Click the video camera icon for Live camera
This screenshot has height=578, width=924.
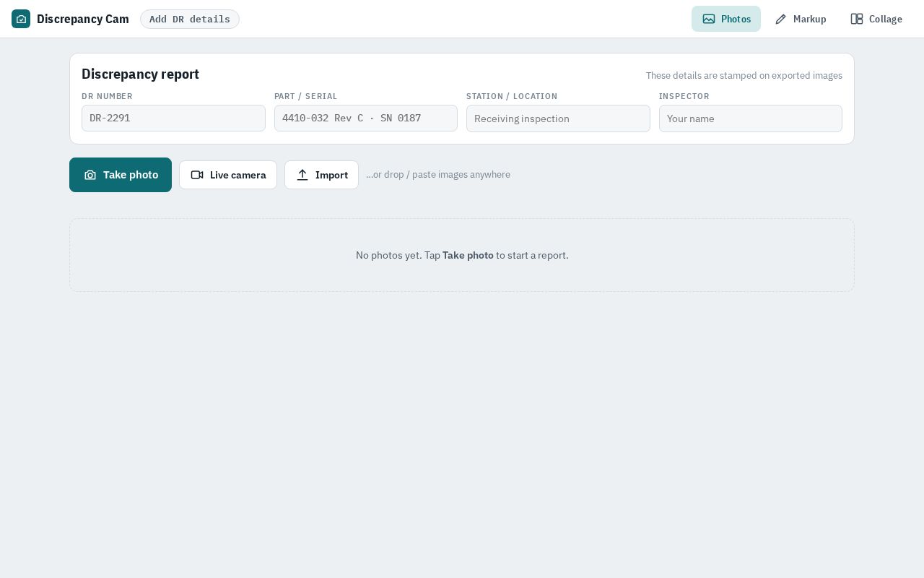[x=197, y=175]
